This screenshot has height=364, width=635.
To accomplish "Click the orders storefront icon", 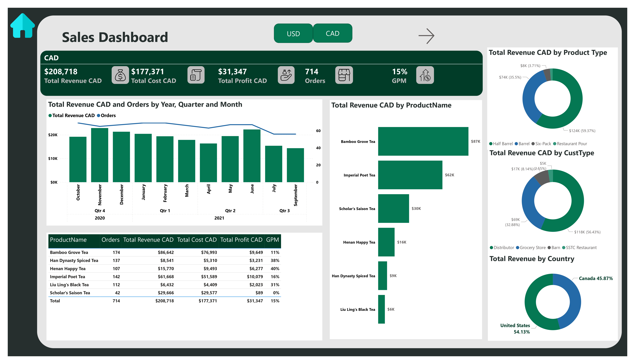I will click(x=344, y=75).
